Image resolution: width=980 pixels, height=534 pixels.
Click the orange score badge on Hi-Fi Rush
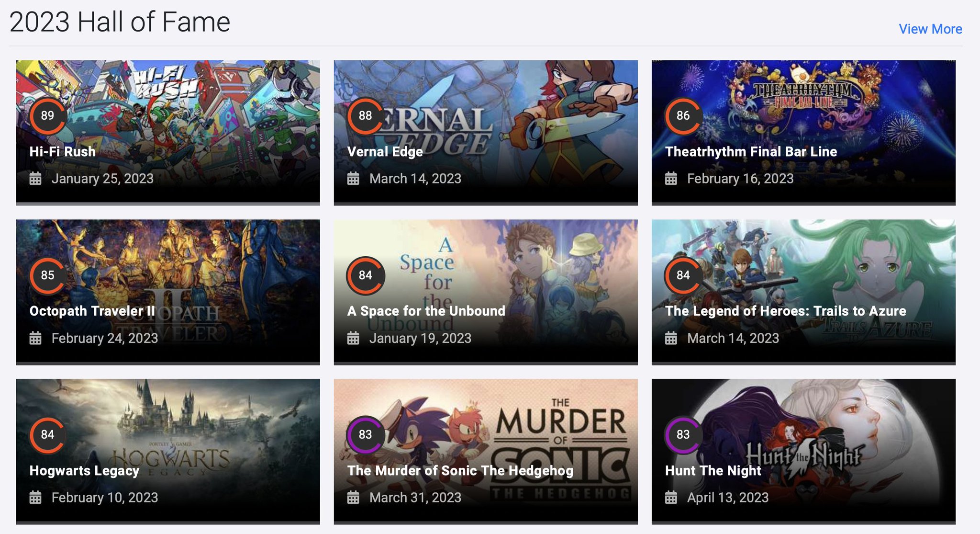coord(48,116)
